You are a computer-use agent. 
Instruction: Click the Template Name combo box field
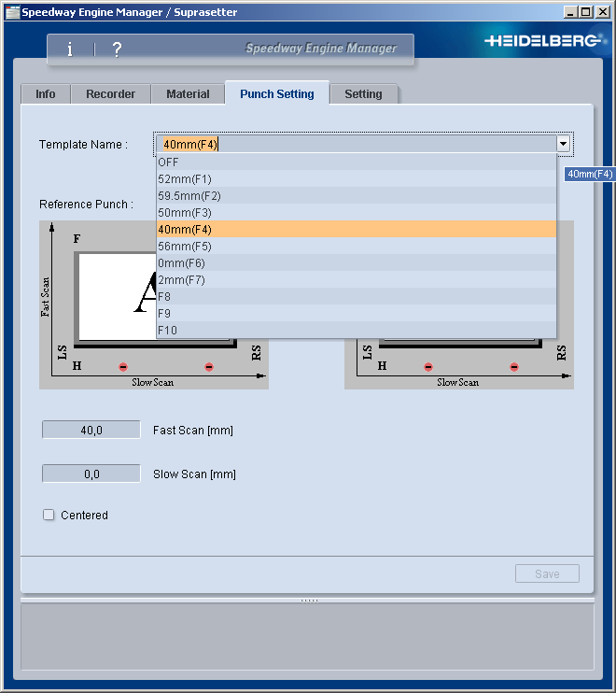click(357, 144)
